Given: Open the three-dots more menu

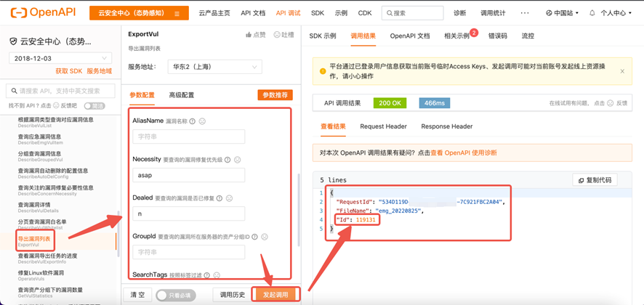Looking at the screenshot, I should click(525, 13).
